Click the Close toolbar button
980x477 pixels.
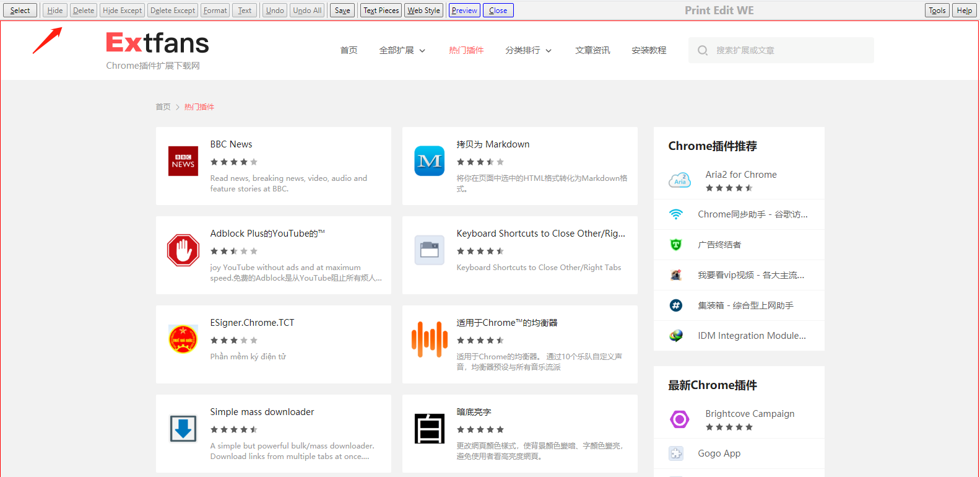pos(498,11)
